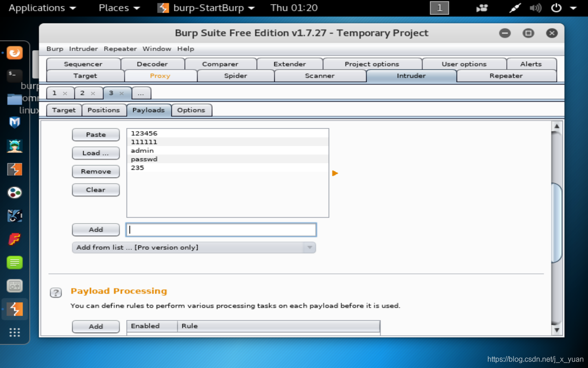The width and height of the screenshot is (588, 368).
Task: Switch to the Decoder tab
Action: pyautogui.click(x=153, y=64)
